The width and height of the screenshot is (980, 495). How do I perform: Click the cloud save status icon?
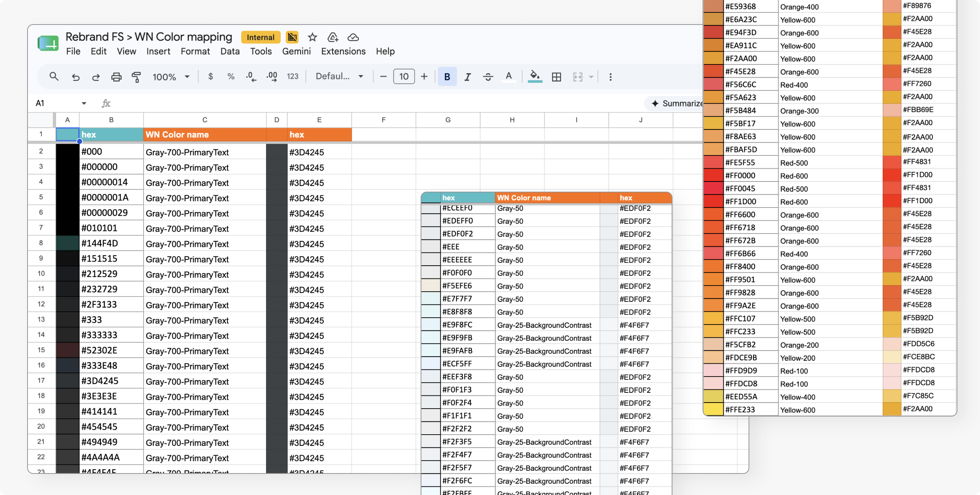click(x=353, y=37)
